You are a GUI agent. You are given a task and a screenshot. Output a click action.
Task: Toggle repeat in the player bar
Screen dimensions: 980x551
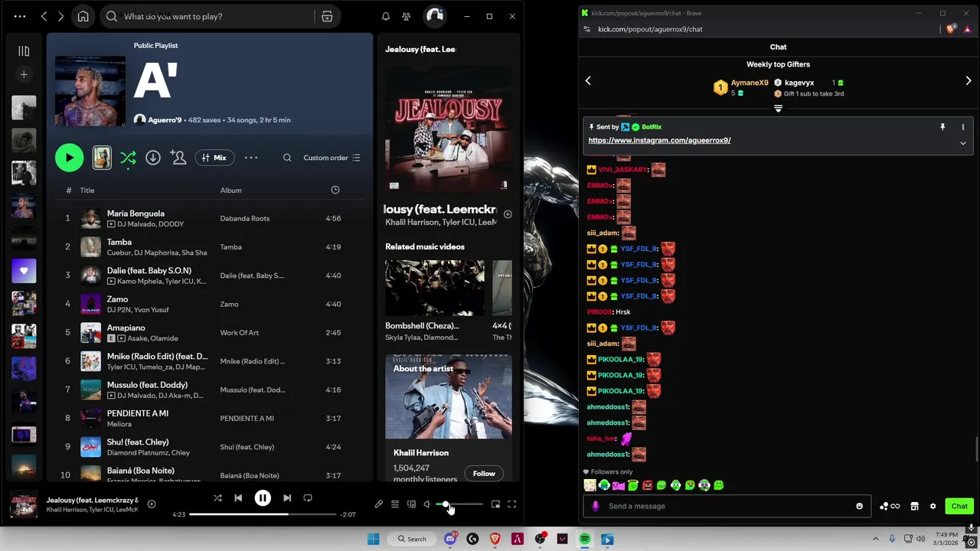(308, 498)
